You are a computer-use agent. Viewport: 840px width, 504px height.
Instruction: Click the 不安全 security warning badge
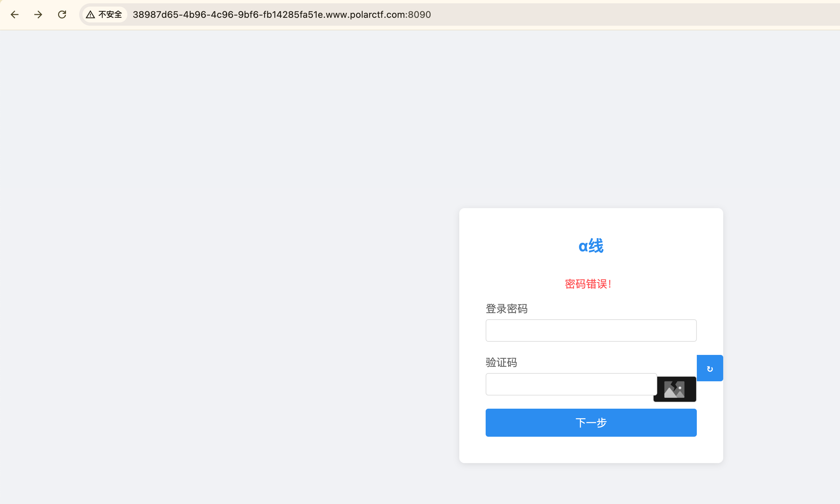(x=104, y=15)
